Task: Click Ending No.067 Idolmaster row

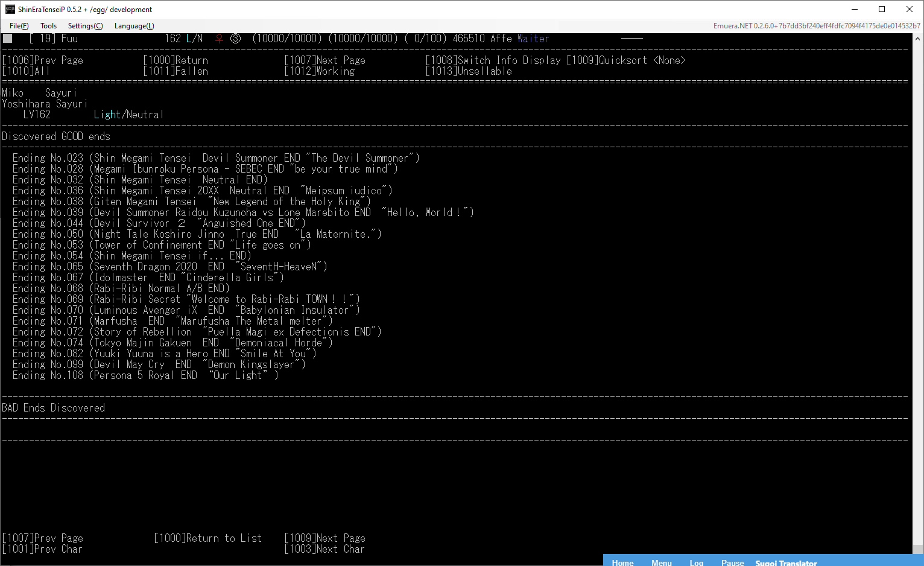Action: (148, 278)
